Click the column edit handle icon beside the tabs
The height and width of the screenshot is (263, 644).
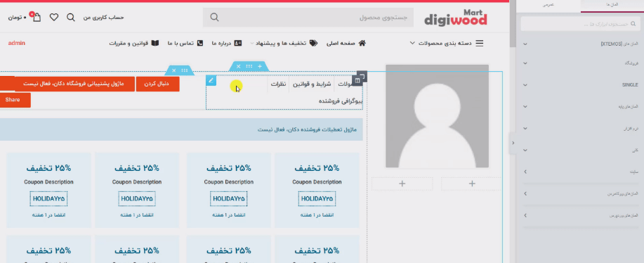(357, 81)
